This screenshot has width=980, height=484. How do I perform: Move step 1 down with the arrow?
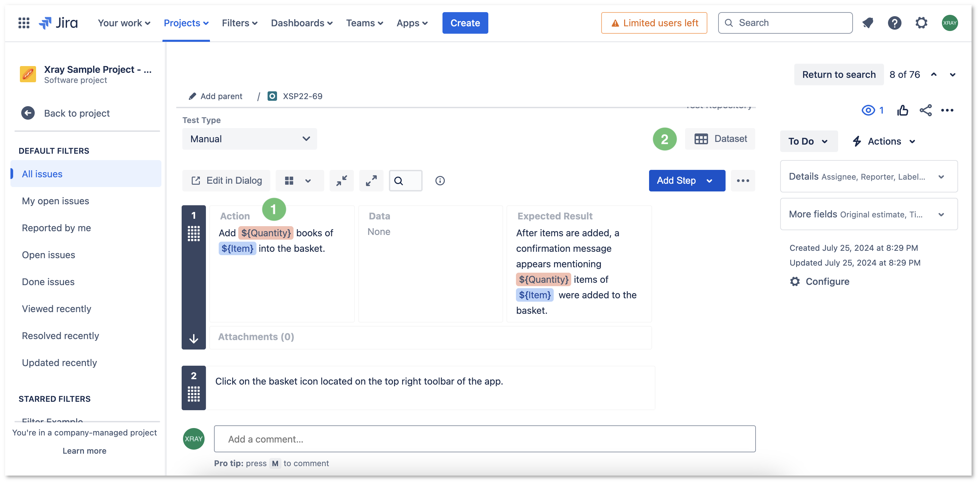(x=194, y=339)
